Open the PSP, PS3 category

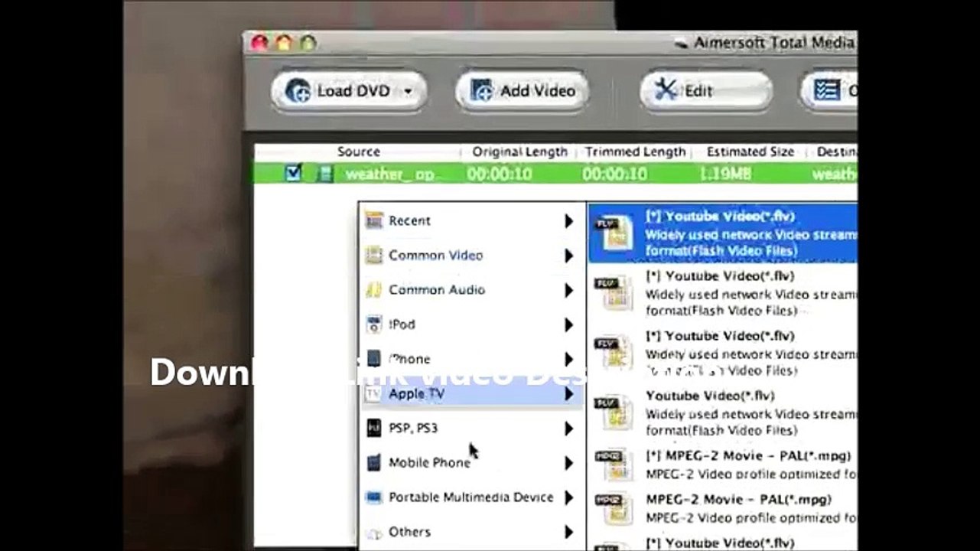(x=471, y=428)
